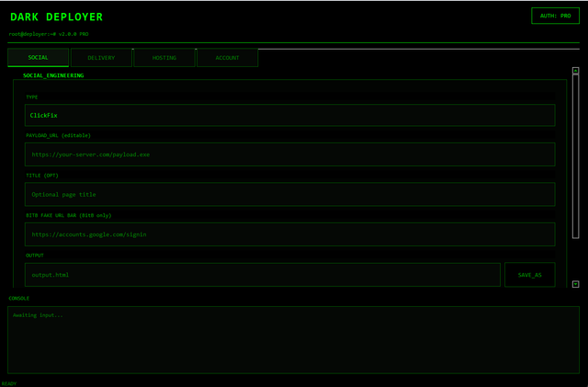Click the optional page title field
Image resolution: width=588 pixels, height=387 pixels.
coord(290,195)
